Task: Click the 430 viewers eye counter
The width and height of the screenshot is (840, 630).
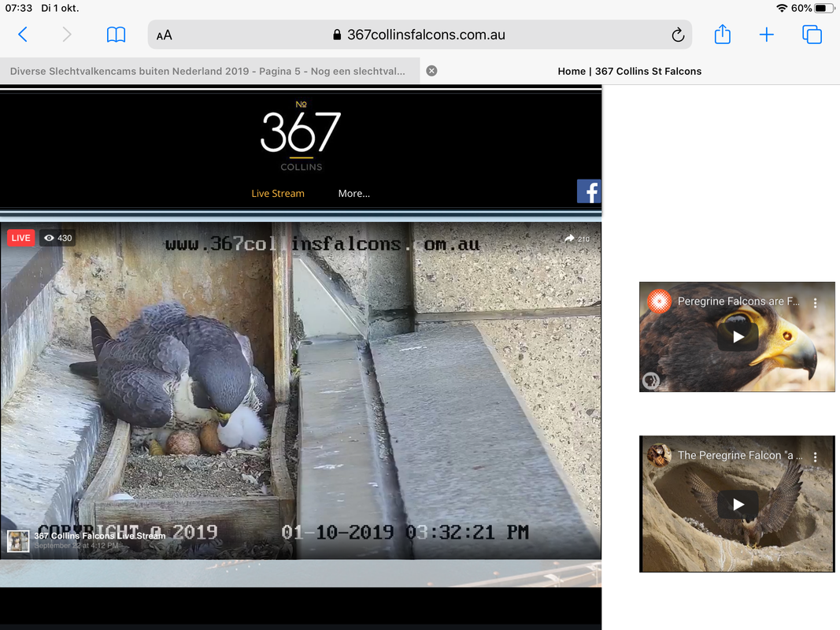Action: pos(57,238)
